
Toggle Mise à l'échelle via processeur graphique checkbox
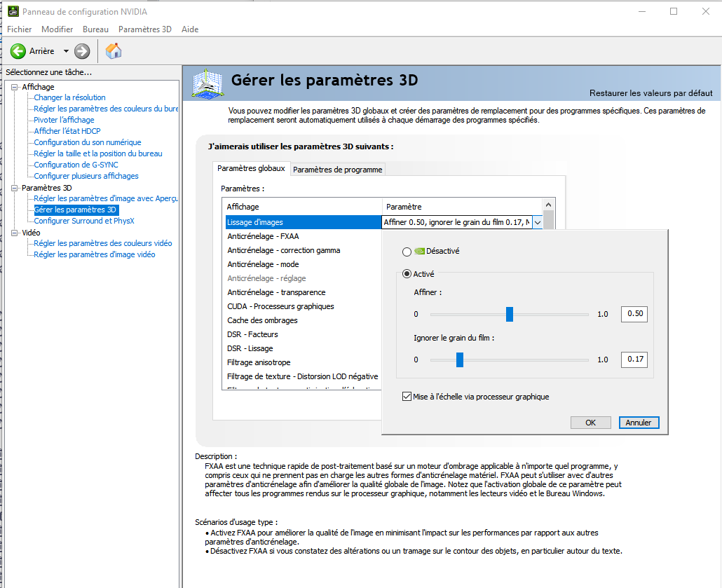[407, 397]
